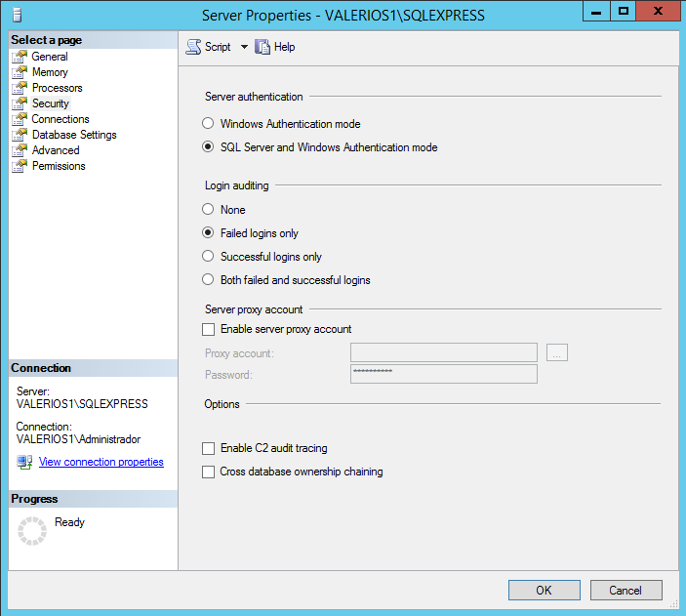Click the Help book icon
686x616 pixels.
tap(262, 47)
